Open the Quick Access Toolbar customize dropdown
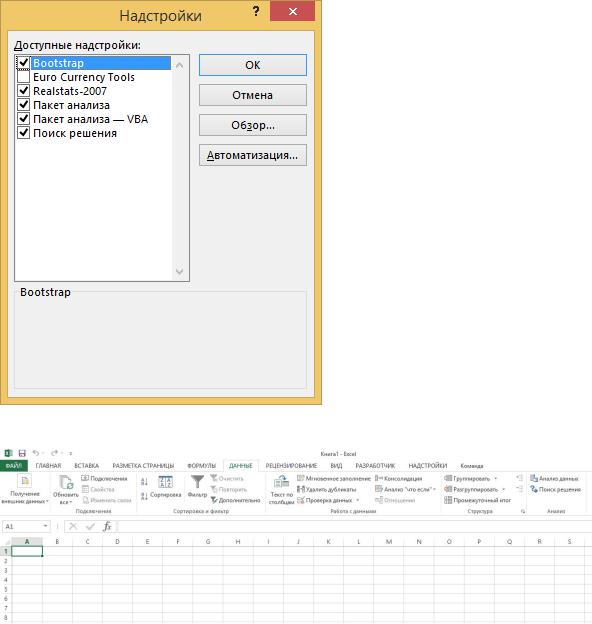 [x=70, y=453]
